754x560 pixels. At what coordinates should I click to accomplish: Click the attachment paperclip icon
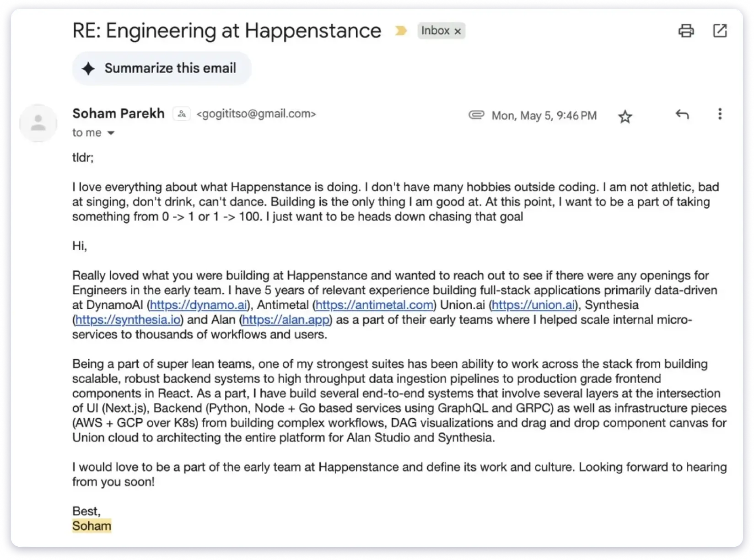click(477, 115)
